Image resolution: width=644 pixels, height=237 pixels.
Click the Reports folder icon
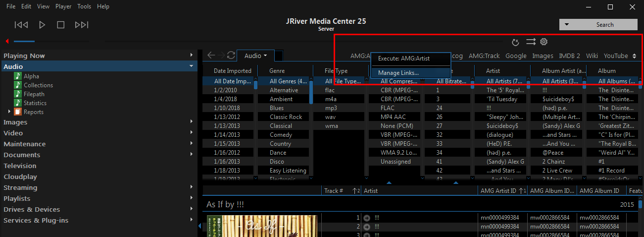click(18, 112)
